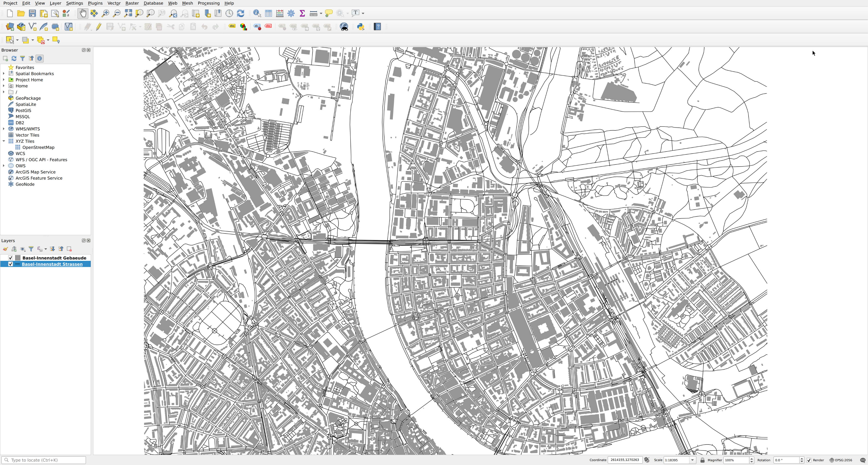Open the attribute table icon
The height and width of the screenshot is (465, 868).
pyautogui.click(x=268, y=13)
